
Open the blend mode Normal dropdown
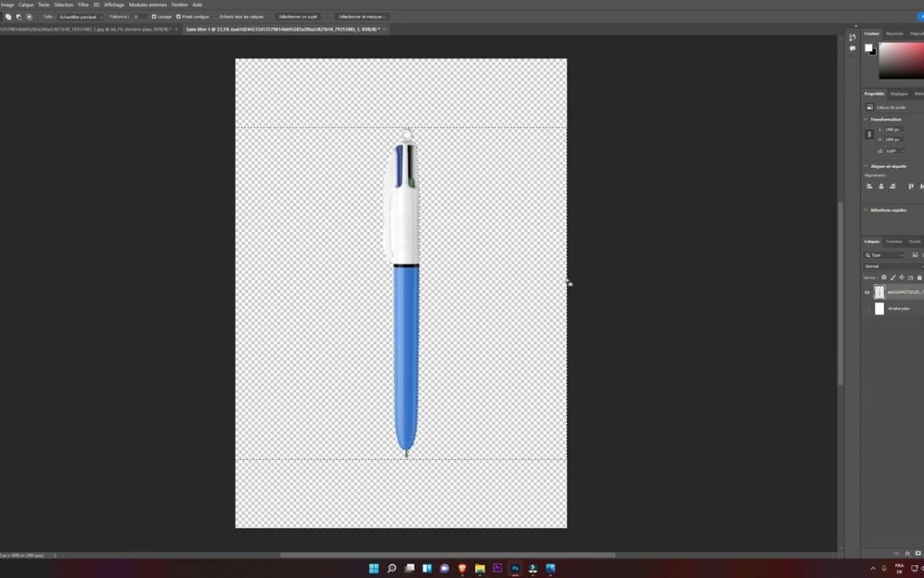(x=893, y=266)
